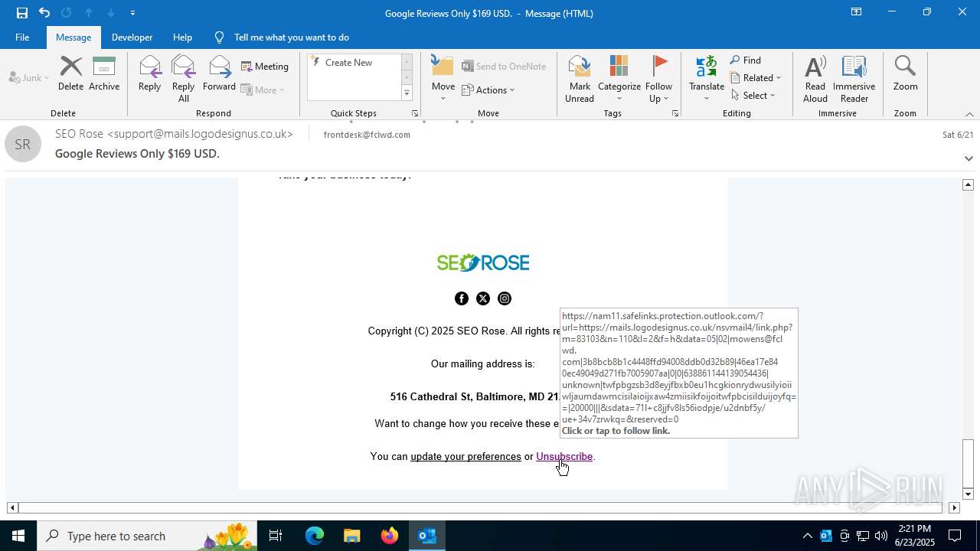Image resolution: width=980 pixels, height=551 pixels.
Task: Open the Categorize color menu
Action: (619, 79)
